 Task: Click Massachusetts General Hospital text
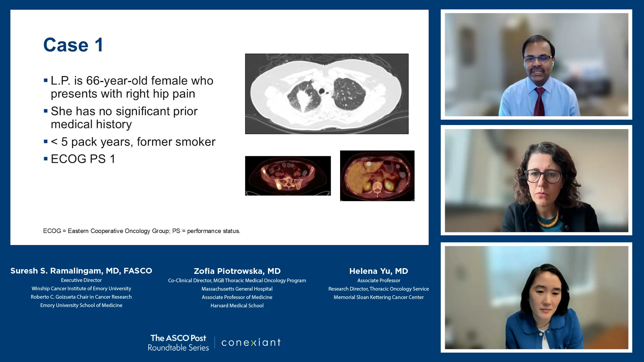tap(237, 289)
